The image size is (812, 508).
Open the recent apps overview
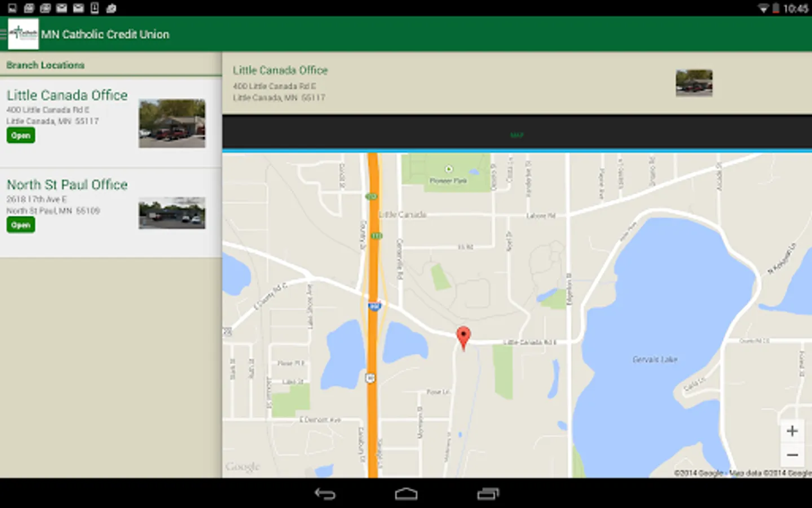coord(488,494)
